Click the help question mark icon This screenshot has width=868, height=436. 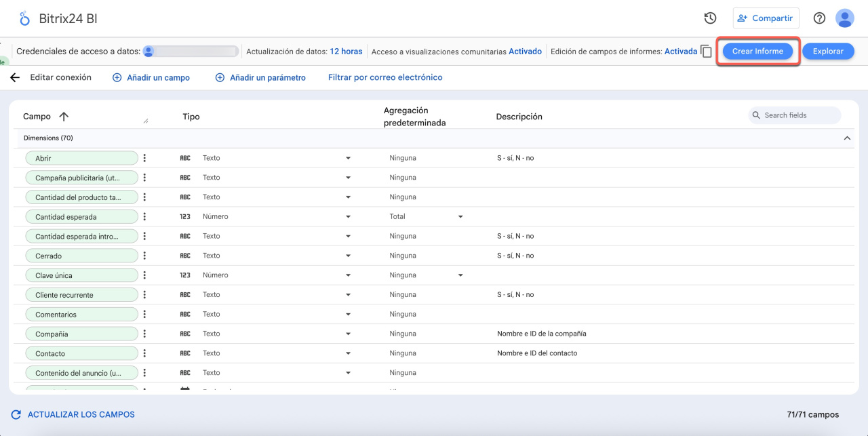[819, 18]
